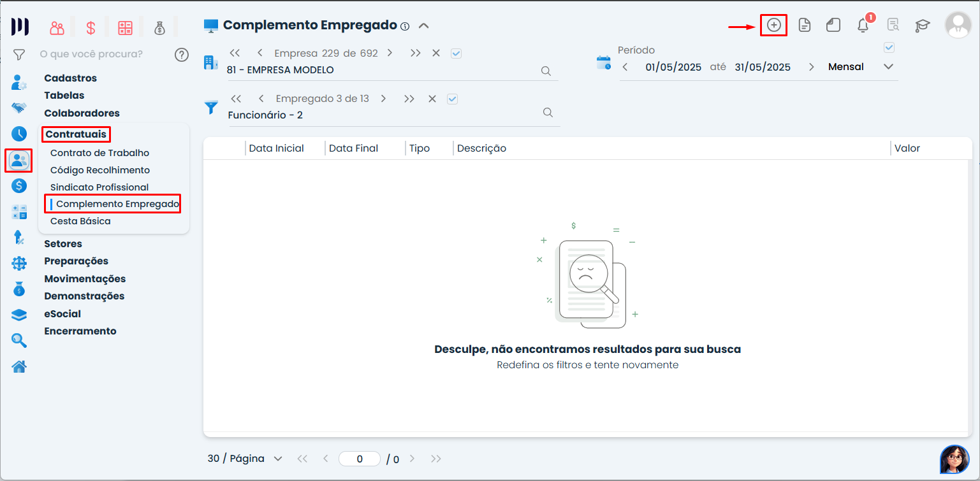Click the page number input field
This screenshot has width=980, height=481.
360,459
